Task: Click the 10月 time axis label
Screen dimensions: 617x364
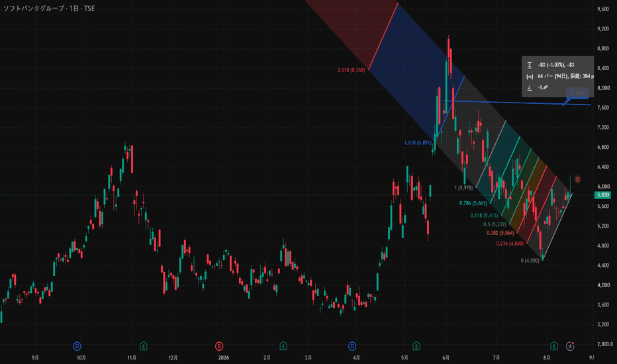Action: point(81,357)
